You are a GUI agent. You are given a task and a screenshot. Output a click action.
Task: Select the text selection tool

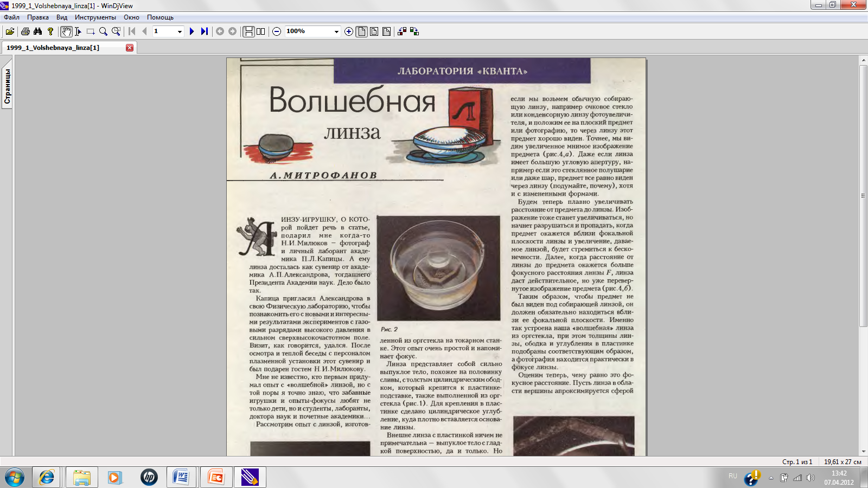click(78, 31)
